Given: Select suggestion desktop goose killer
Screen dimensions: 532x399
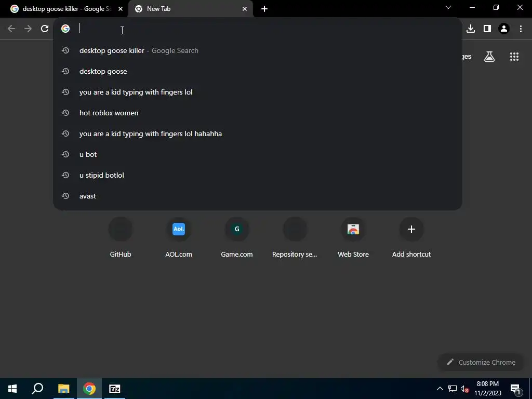Looking at the screenshot, I should pos(258,50).
